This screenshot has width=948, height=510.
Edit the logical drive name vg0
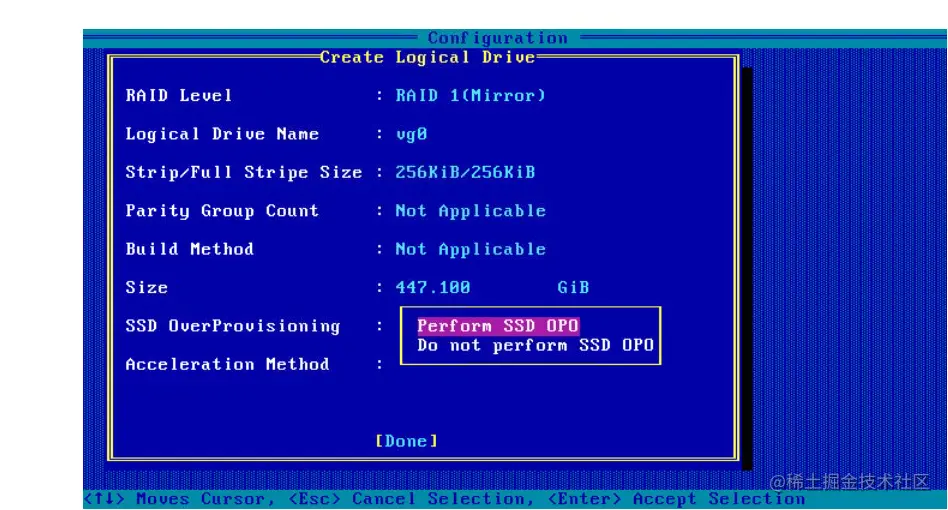point(411,134)
